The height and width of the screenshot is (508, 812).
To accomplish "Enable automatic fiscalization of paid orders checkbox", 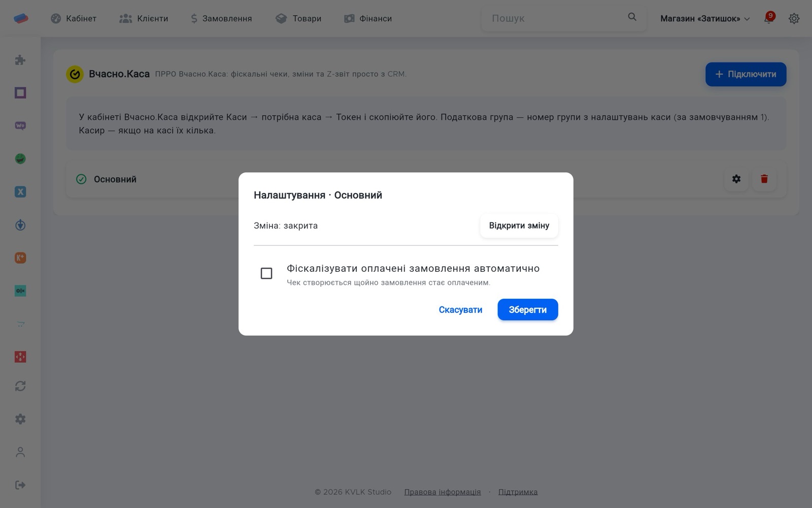I will pyautogui.click(x=266, y=273).
